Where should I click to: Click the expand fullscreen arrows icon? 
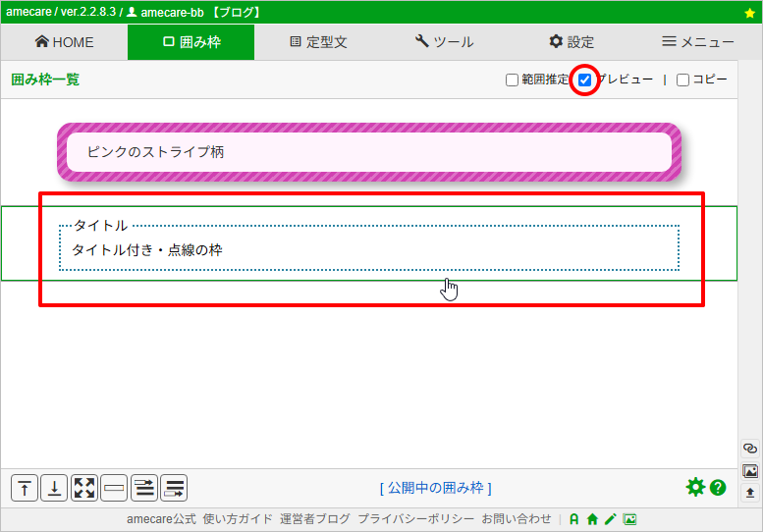(x=84, y=488)
